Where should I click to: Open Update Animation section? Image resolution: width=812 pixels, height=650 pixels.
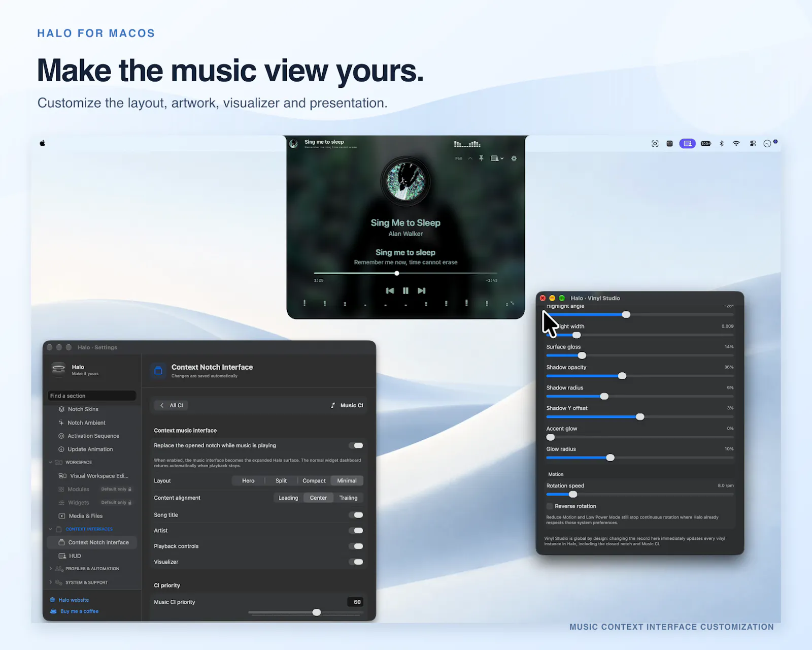pos(91,449)
